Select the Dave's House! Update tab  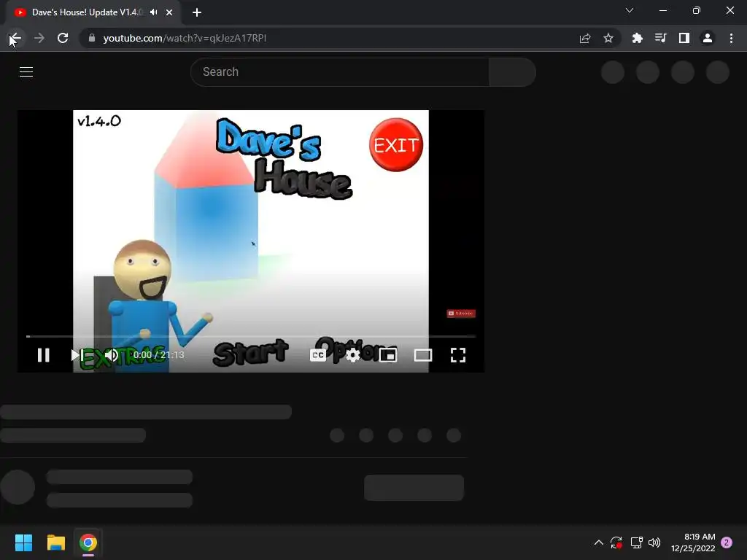pos(93,12)
